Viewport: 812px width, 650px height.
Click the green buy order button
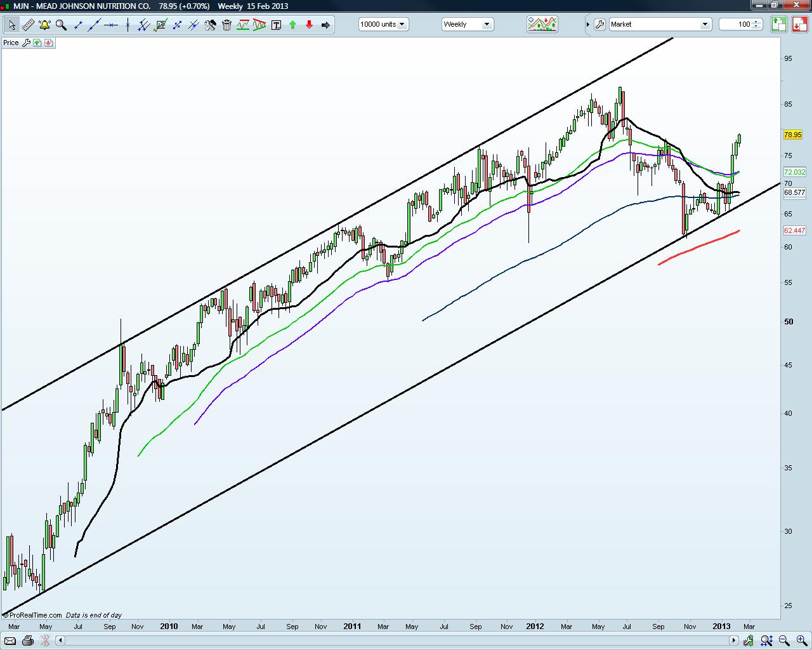click(779, 24)
